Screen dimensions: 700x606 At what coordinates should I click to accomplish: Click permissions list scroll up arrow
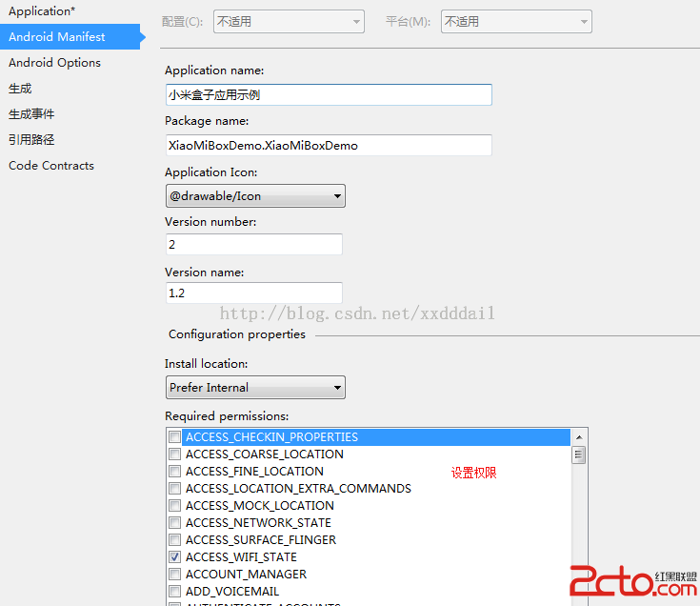579,437
